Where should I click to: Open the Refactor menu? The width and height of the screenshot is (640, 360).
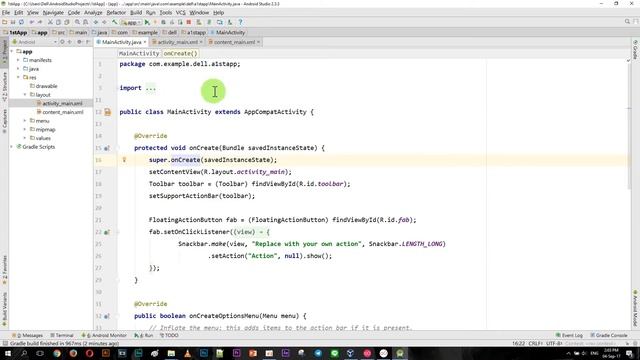[x=116, y=13]
